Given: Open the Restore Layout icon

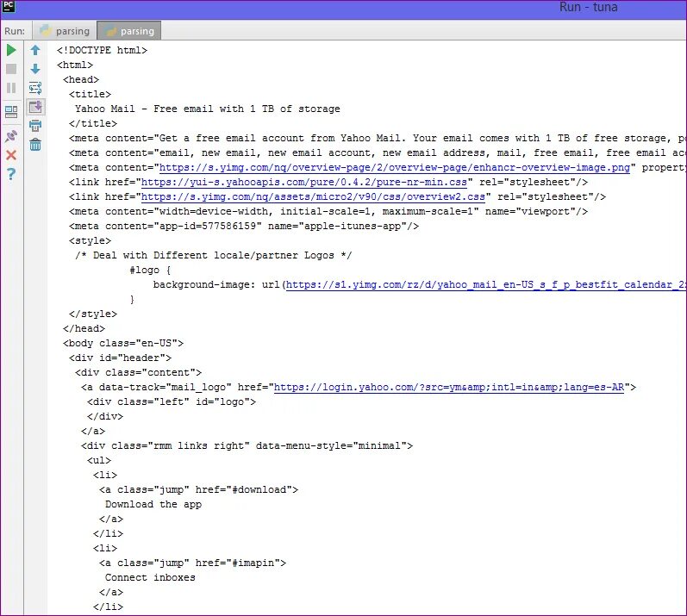Looking at the screenshot, I should [x=11, y=112].
